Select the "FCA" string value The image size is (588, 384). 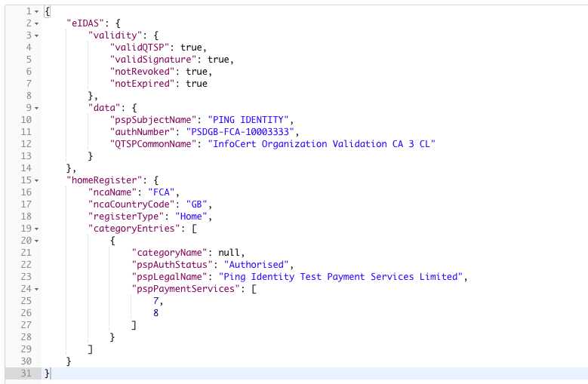point(162,192)
